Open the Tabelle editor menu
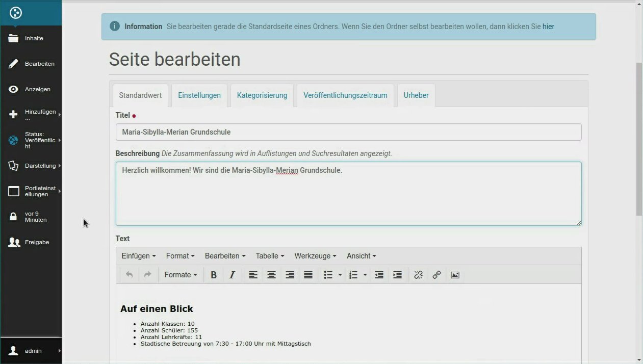 [x=270, y=256]
